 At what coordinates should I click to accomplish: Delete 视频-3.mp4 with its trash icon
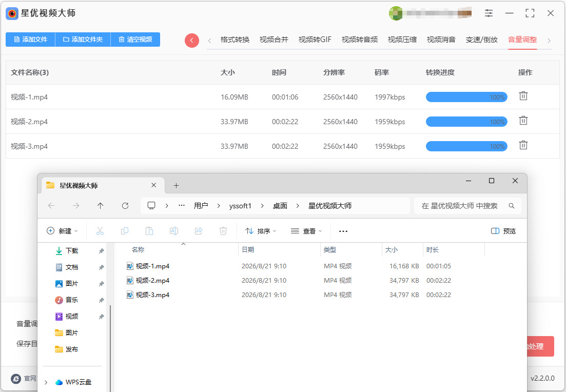click(x=523, y=145)
